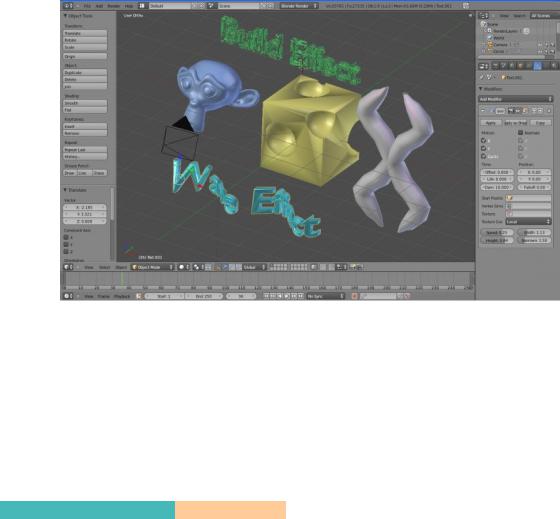Jump to the end frame in timeline
Screen dimensions: 560x519
(x=301, y=296)
